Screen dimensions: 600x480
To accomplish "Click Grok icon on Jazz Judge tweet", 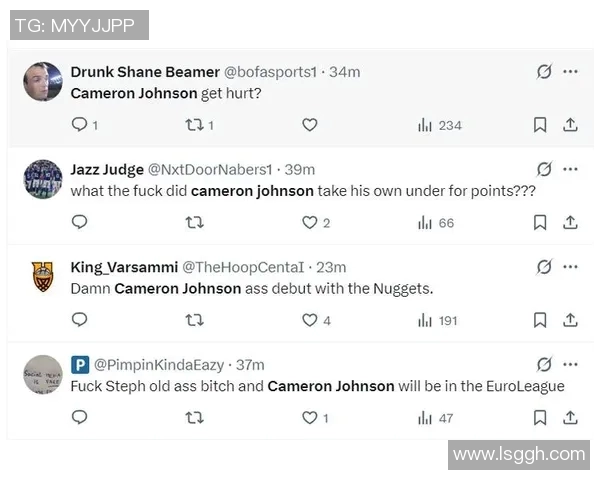I will (x=544, y=170).
